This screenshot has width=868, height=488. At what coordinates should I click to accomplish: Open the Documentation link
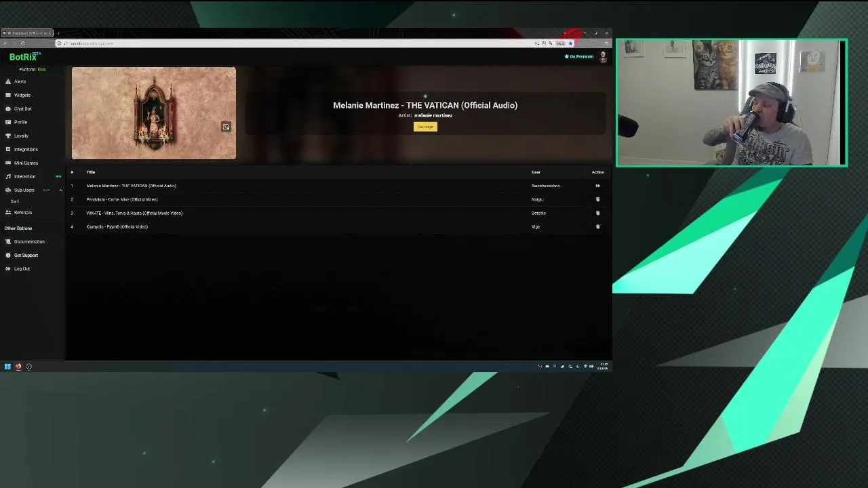pyautogui.click(x=29, y=241)
